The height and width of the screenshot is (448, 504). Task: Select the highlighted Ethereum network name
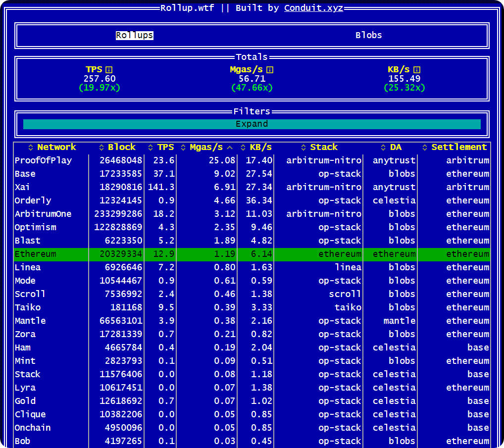point(35,254)
